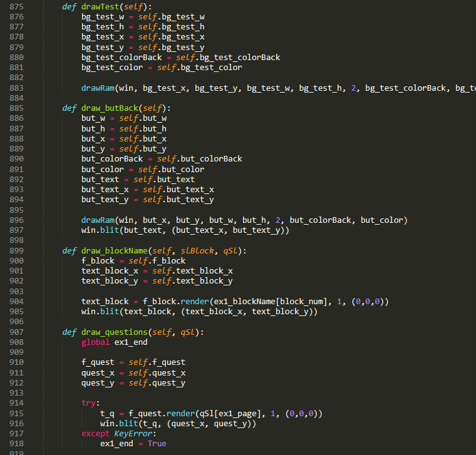The image size is (476, 455).
Task: Click line number 885 in gutter
Action: tap(16, 108)
